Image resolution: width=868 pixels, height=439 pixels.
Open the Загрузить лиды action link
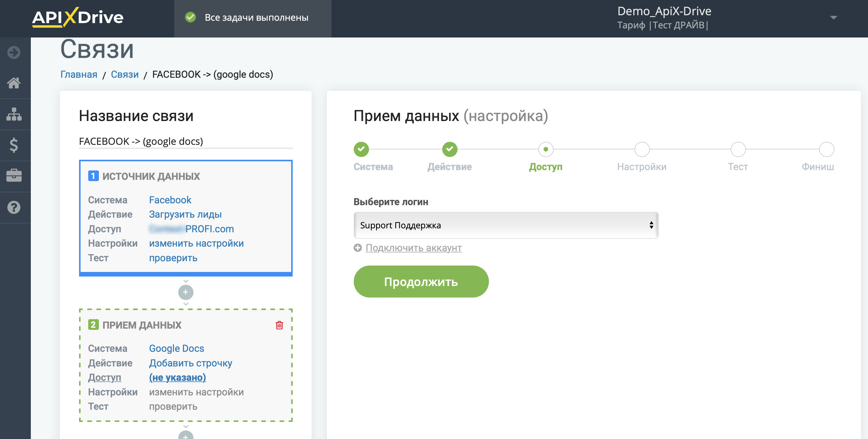[185, 214]
